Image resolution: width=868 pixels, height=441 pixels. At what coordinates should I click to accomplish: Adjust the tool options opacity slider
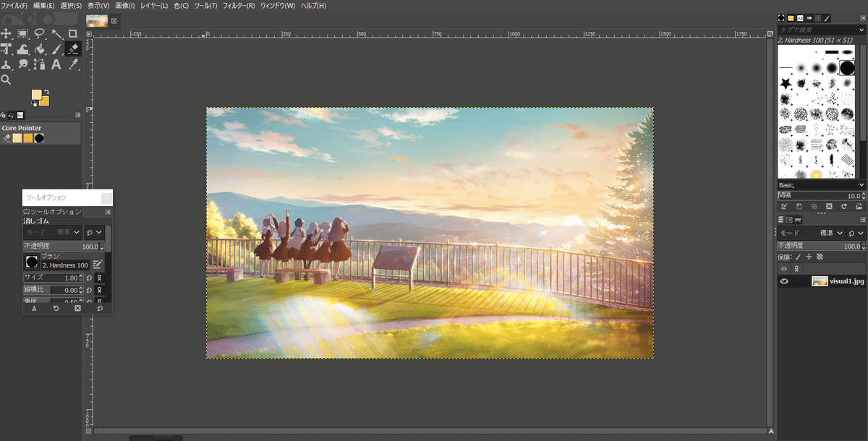tap(64, 247)
